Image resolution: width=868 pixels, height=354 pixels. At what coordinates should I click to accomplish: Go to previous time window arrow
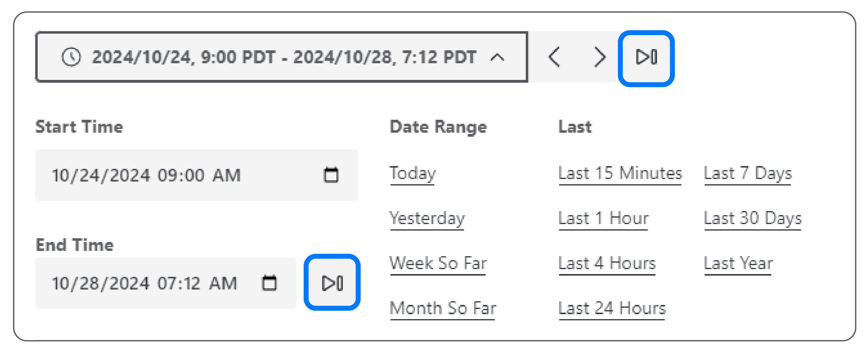coord(554,57)
